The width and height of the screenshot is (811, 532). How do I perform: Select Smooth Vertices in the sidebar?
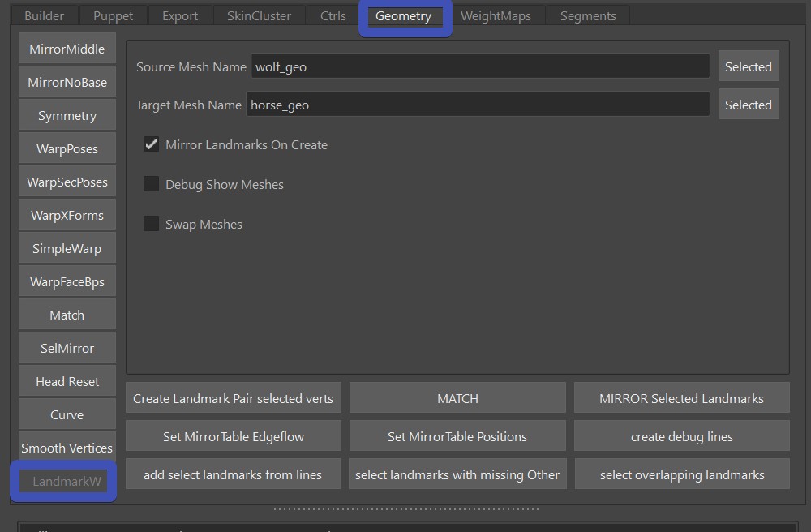tap(67, 448)
